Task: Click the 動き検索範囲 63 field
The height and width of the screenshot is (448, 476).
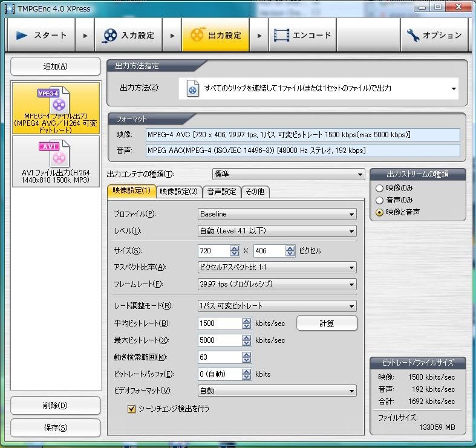Action: tap(220, 357)
